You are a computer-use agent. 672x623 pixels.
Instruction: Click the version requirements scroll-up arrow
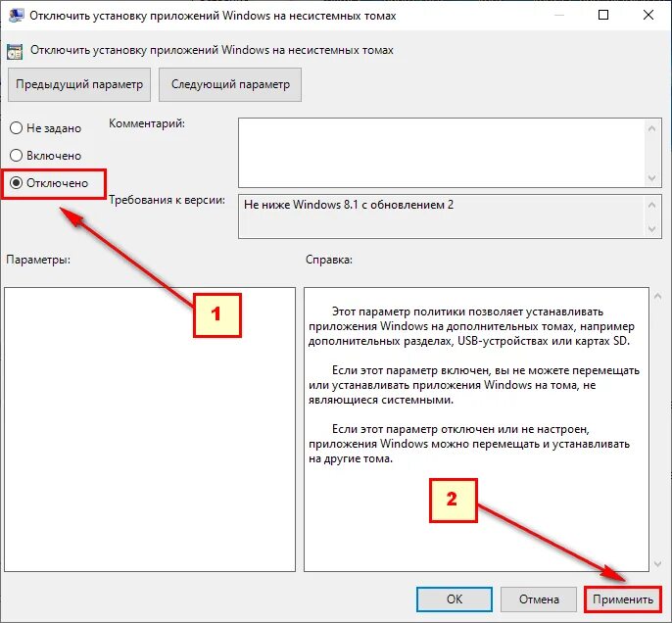coord(651,205)
